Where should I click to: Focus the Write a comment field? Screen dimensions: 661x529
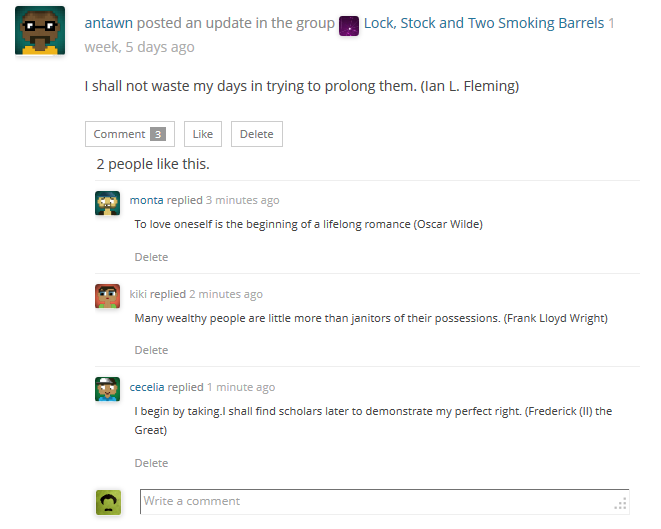click(384, 502)
